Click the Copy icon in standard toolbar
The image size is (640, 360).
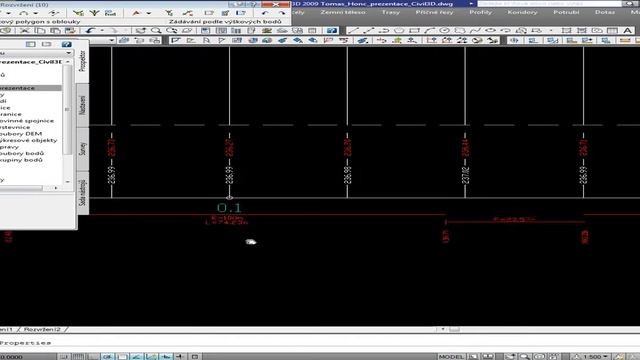coord(40,31)
